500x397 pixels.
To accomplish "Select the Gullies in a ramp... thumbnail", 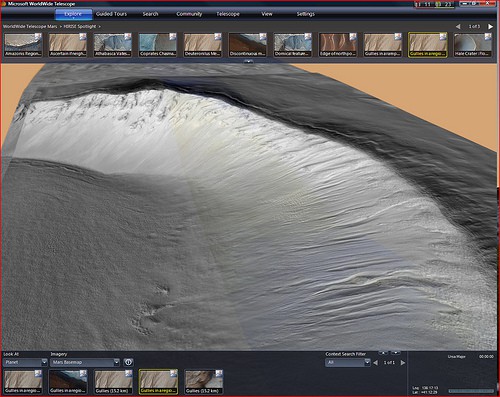I will [x=383, y=45].
